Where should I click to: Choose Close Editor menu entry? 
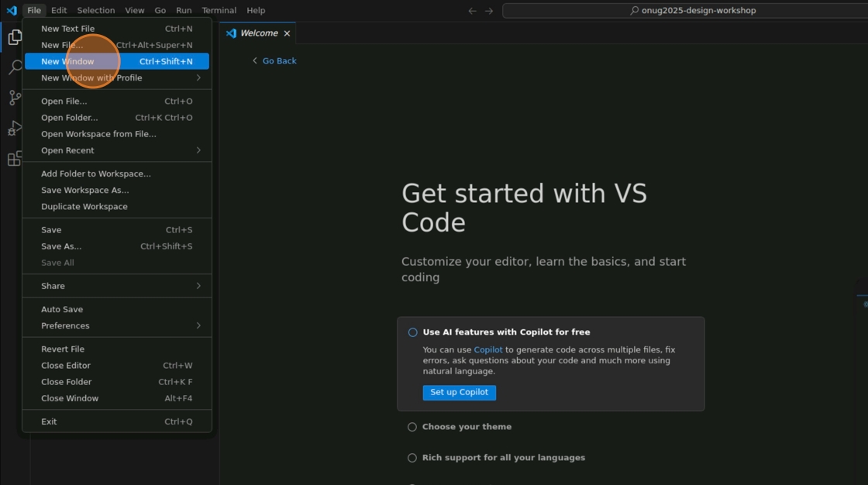117,366
